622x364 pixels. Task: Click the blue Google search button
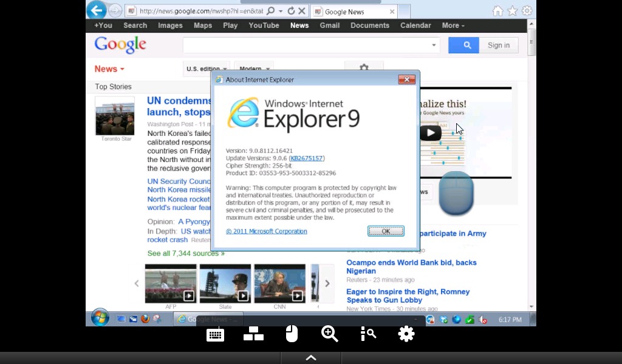point(463,45)
